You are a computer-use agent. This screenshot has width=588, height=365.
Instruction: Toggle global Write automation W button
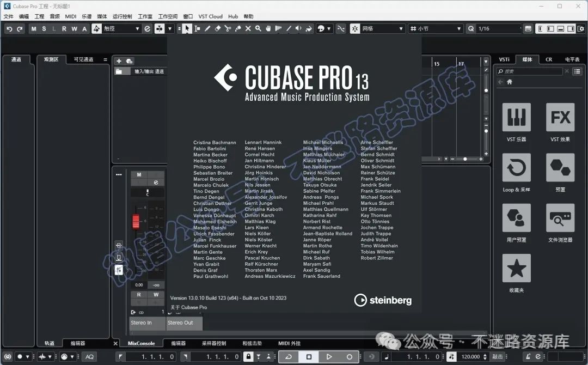(74, 28)
